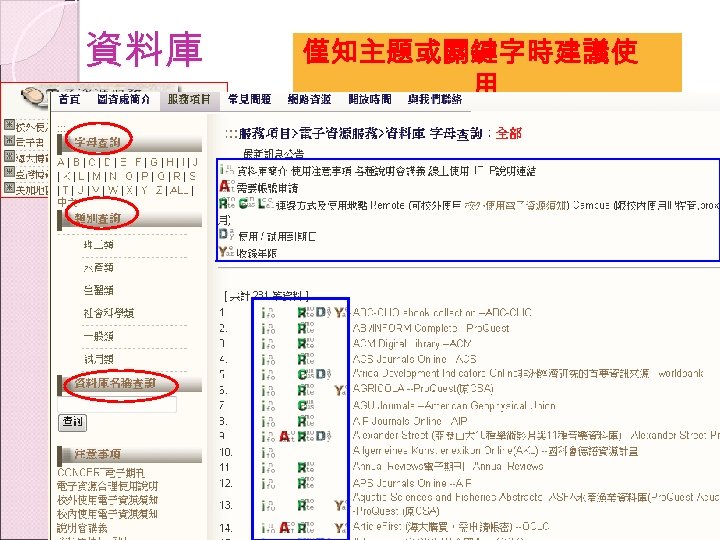Choose 試用類 category
The image size is (720, 540).
[x=98, y=359]
